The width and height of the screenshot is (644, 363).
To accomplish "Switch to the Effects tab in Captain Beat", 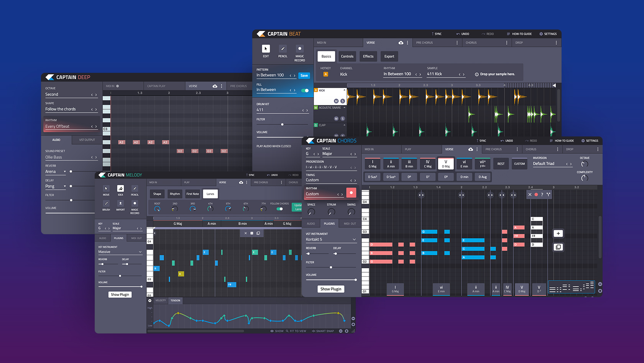I will 368,56.
